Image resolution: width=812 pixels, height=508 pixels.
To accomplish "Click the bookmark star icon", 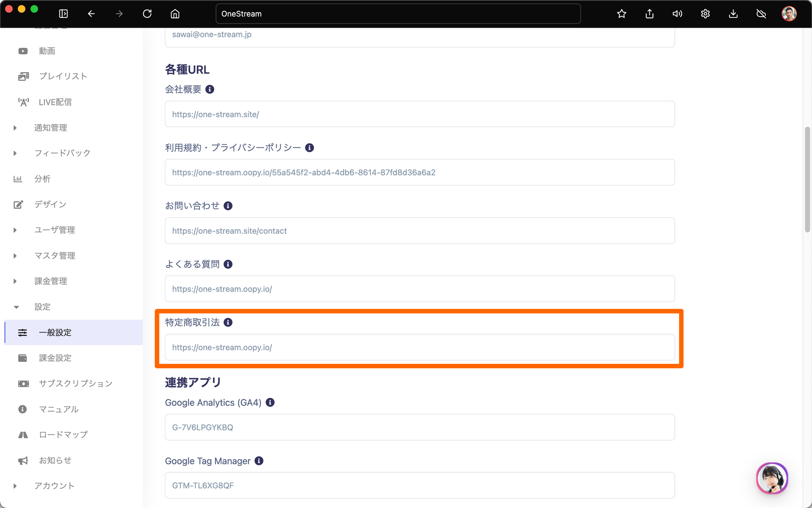I will pyautogui.click(x=621, y=14).
